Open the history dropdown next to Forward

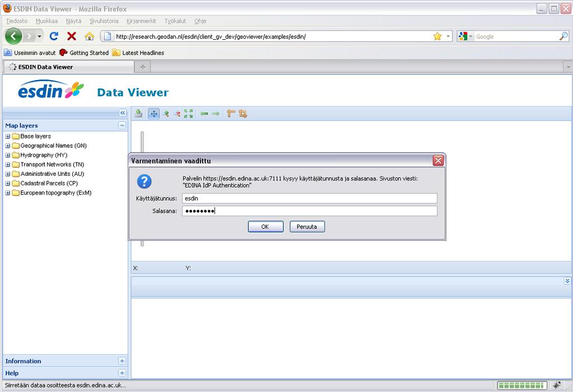click(x=39, y=36)
